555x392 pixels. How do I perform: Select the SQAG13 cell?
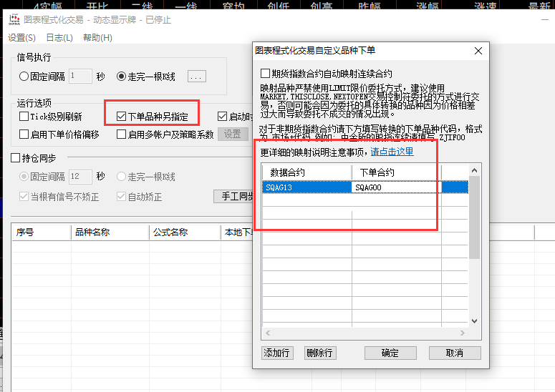point(307,187)
